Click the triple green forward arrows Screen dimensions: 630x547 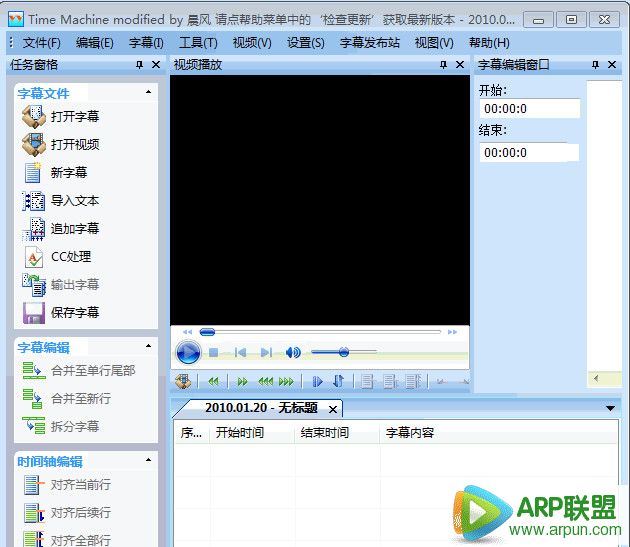tap(286, 381)
